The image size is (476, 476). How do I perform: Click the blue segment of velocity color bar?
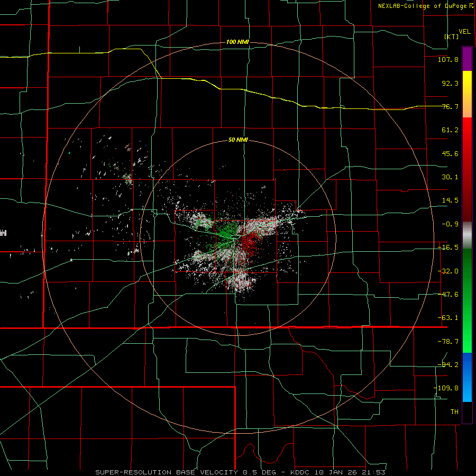coord(467,377)
